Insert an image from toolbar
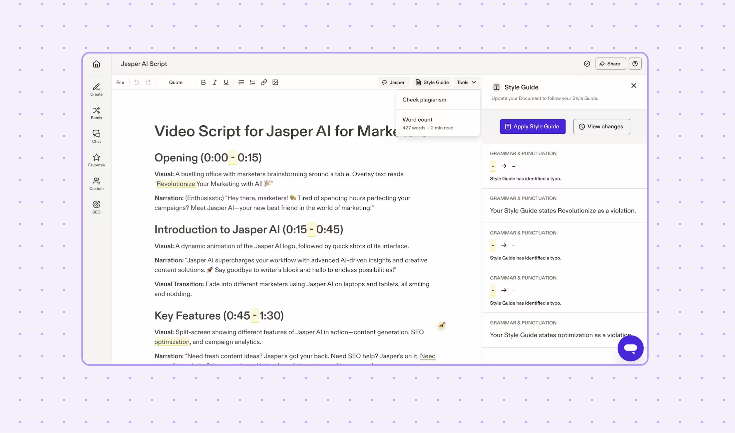Viewport: 735px width, 433px height. click(x=275, y=82)
